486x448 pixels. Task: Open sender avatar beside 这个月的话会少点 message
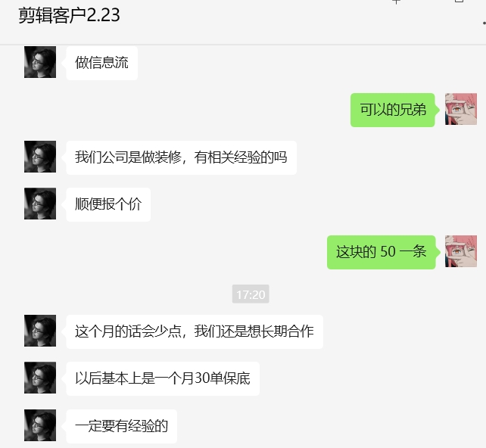pos(40,331)
